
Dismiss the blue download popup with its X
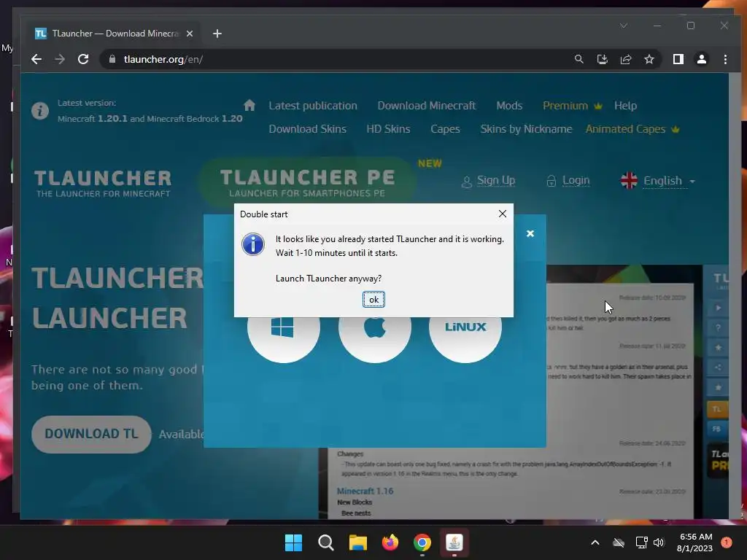coord(530,233)
